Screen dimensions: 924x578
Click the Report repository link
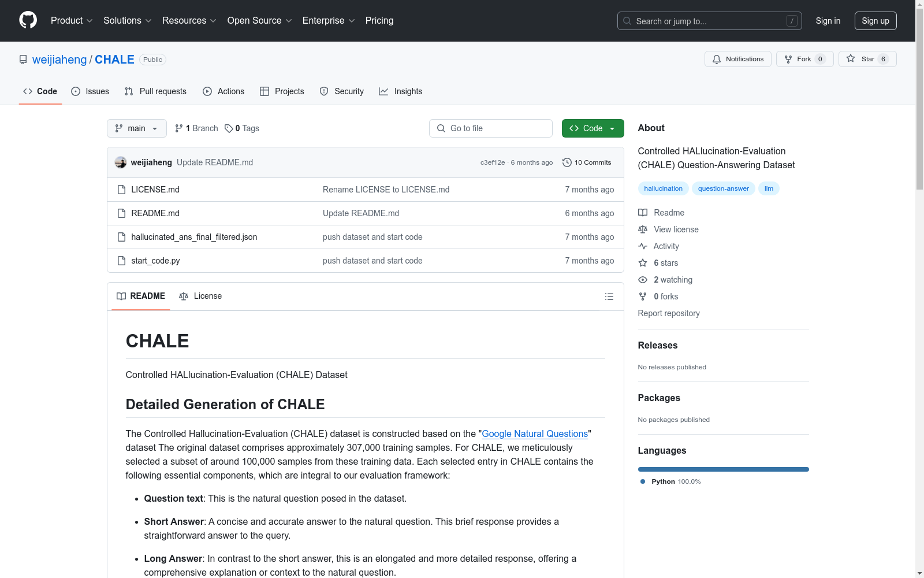pyautogui.click(x=669, y=313)
